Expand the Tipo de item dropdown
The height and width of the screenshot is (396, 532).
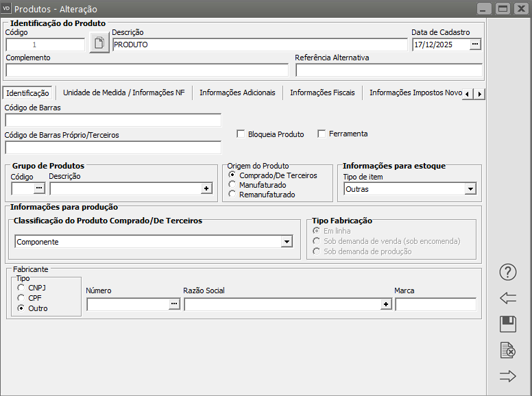click(470, 188)
